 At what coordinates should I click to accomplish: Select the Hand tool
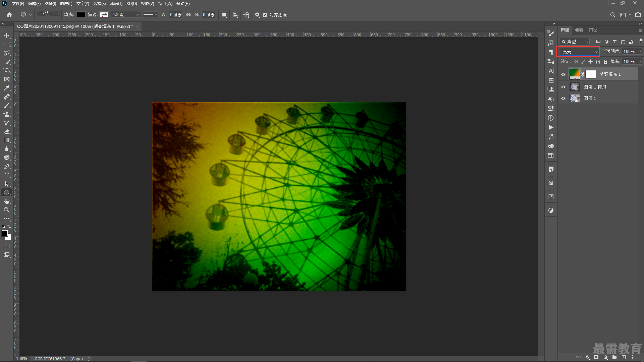click(7, 201)
